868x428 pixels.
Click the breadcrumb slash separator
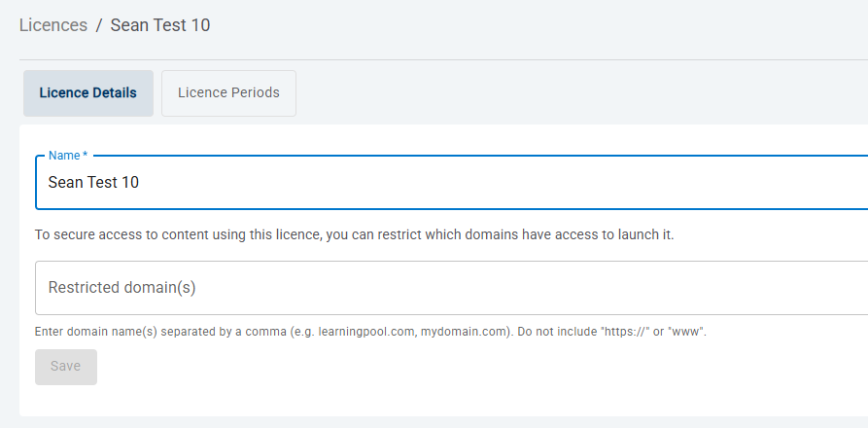coord(99,25)
